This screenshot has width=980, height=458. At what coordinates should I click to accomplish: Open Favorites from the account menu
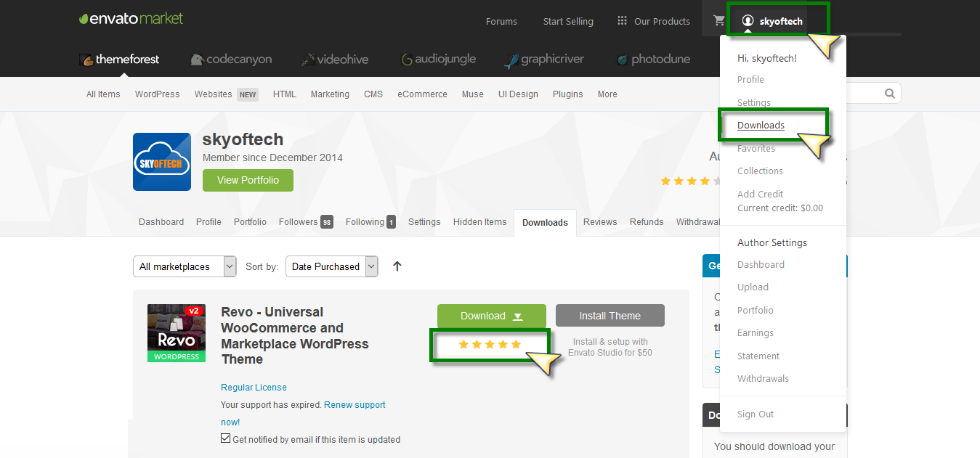[756, 148]
